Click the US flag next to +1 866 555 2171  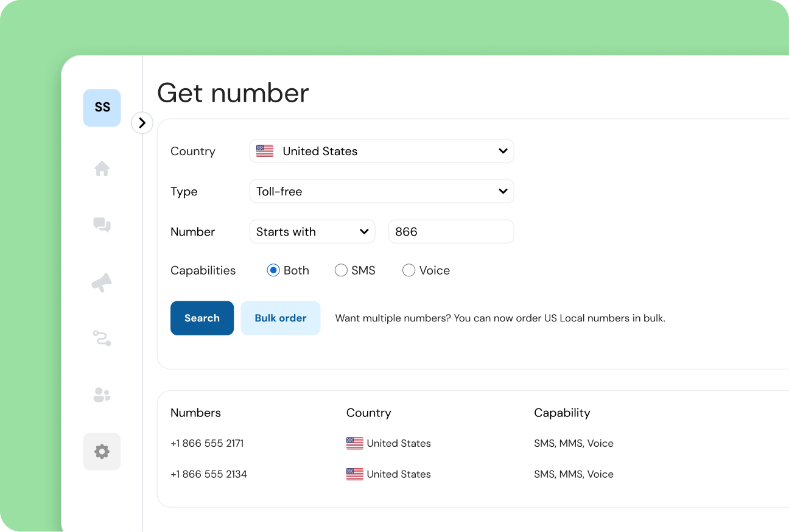pos(354,443)
